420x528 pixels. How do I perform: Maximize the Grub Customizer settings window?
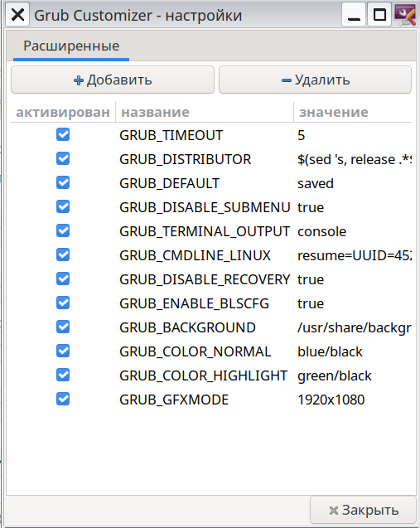click(x=379, y=15)
